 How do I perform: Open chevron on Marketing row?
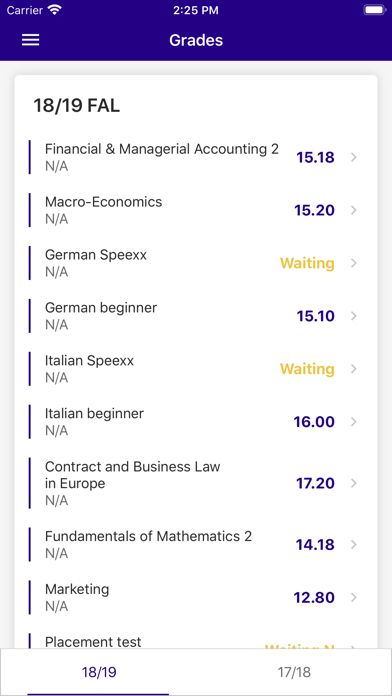click(354, 597)
